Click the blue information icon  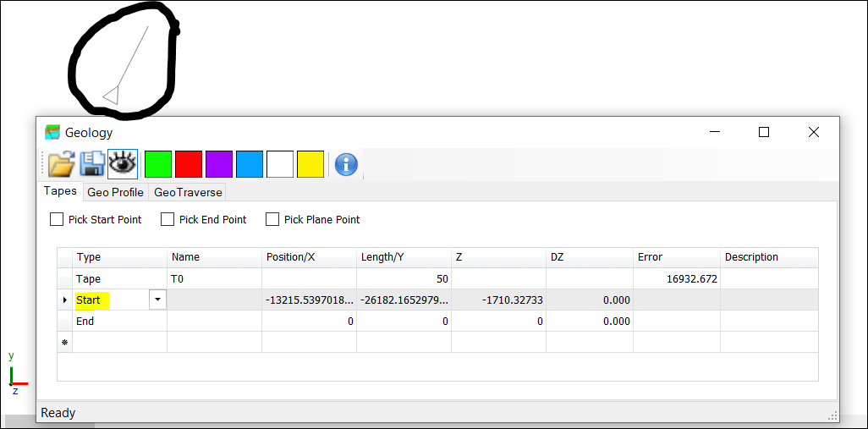(346, 164)
